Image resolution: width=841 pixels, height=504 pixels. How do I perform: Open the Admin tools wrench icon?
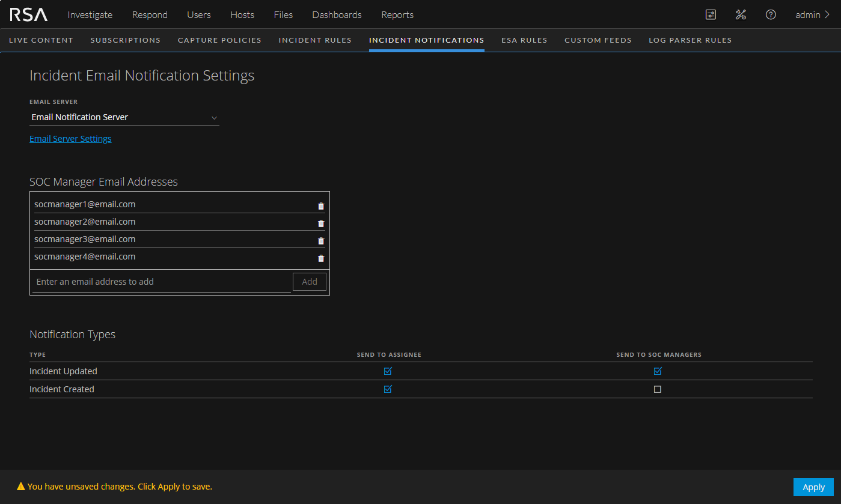tap(741, 14)
